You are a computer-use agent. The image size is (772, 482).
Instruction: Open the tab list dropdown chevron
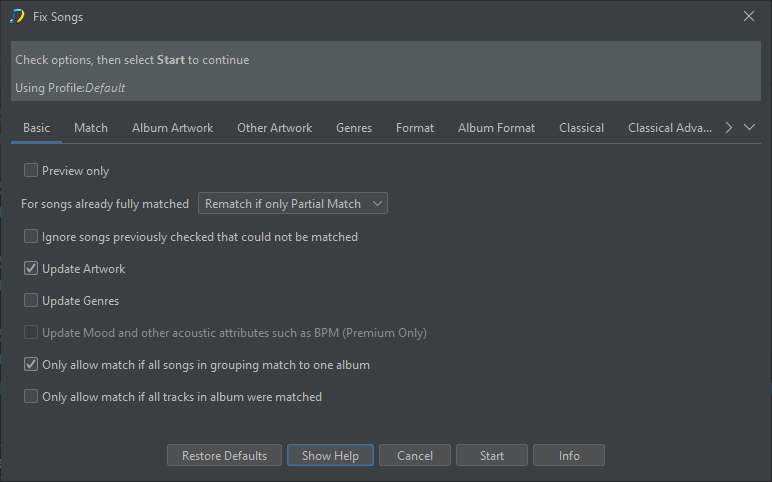[x=750, y=128]
